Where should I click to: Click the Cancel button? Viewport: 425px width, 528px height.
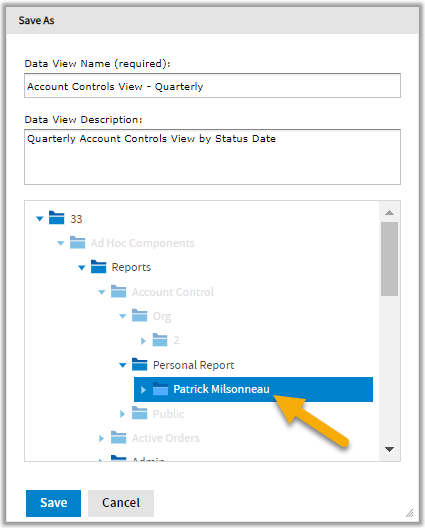click(x=121, y=503)
